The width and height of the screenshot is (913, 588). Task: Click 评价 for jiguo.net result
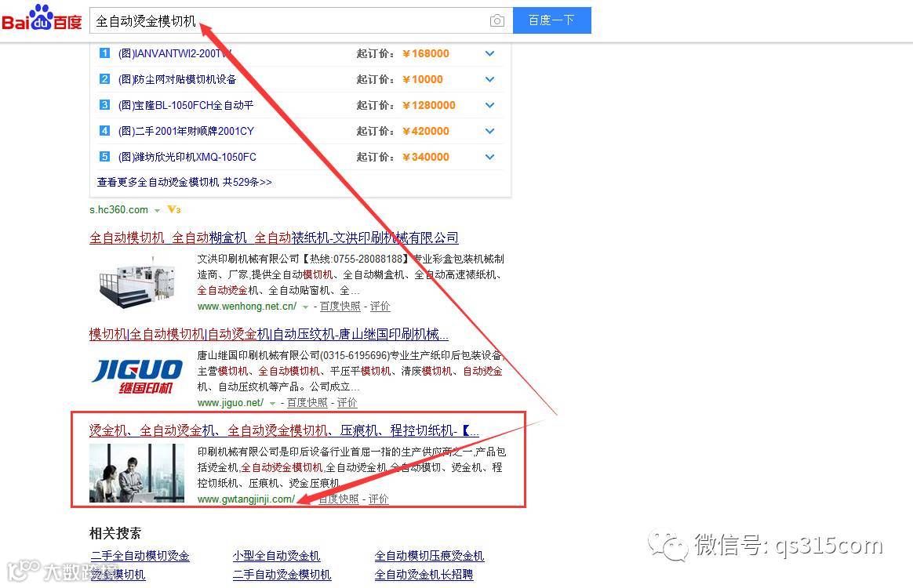point(347,403)
